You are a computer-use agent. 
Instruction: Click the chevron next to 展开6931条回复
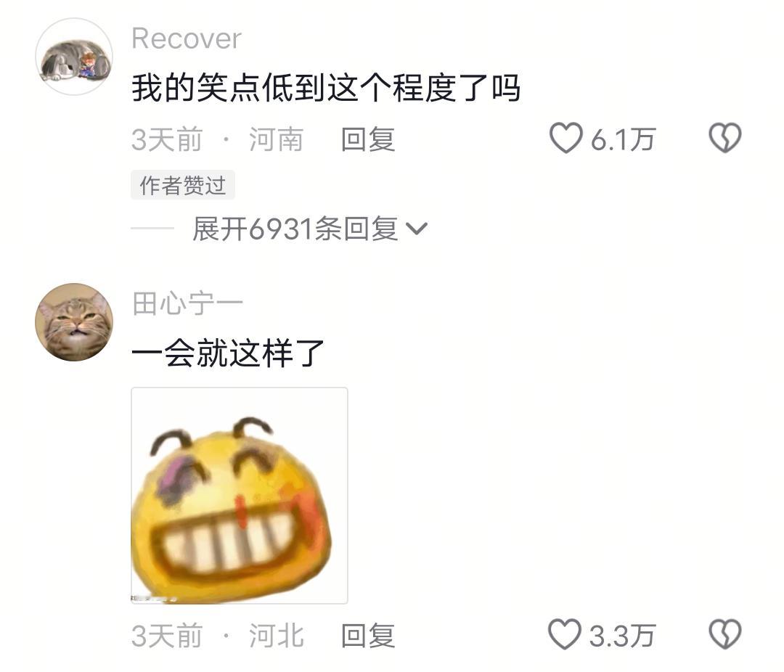coord(417,229)
